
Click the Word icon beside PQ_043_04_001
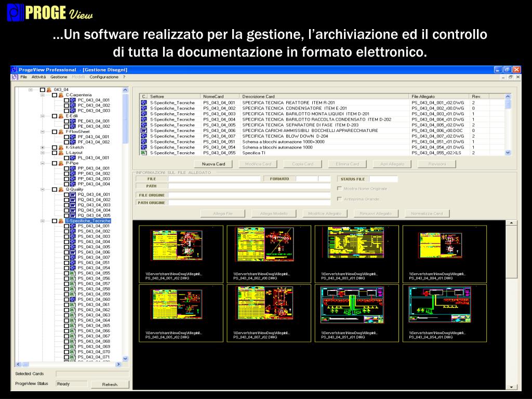click(x=73, y=195)
